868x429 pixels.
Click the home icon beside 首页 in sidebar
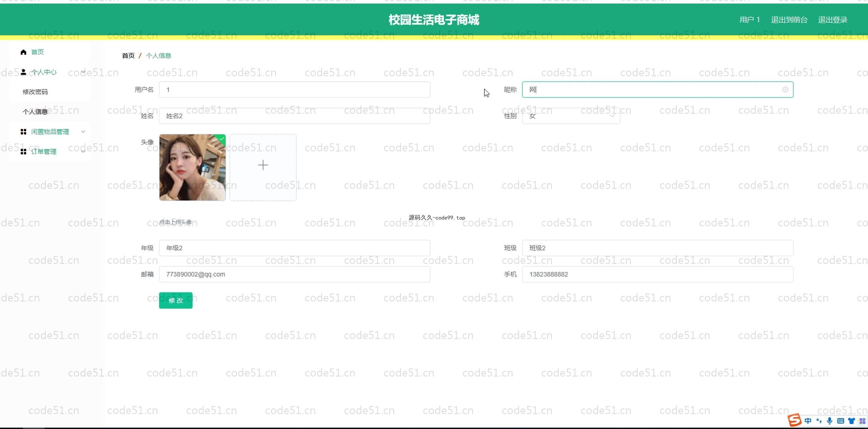click(23, 52)
